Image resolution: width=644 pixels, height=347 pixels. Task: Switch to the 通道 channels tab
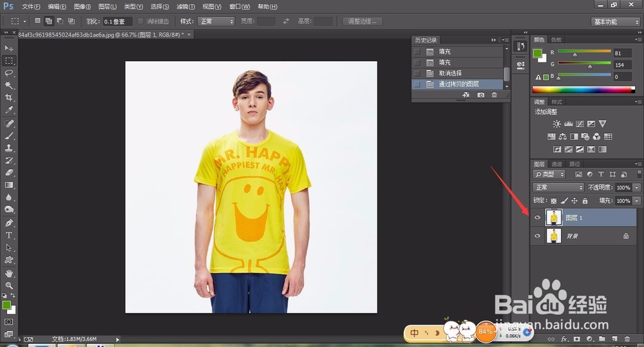pyautogui.click(x=556, y=164)
